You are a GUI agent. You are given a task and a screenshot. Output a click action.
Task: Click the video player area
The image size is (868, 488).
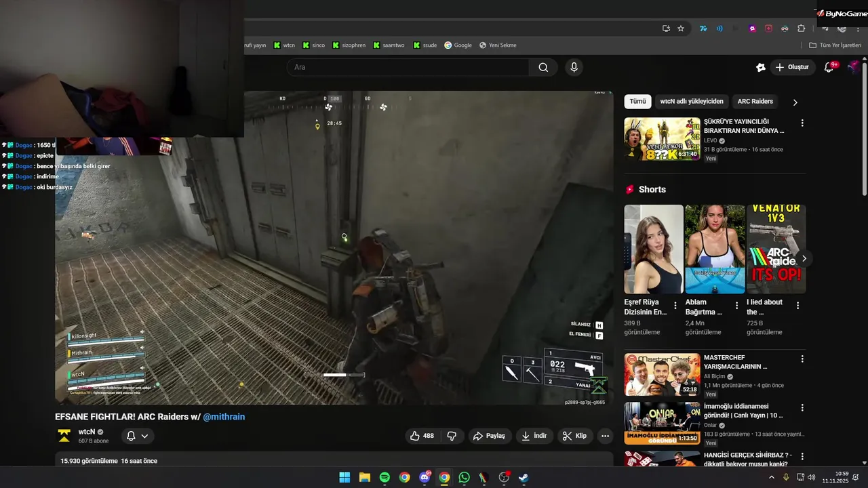click(334, 248)
